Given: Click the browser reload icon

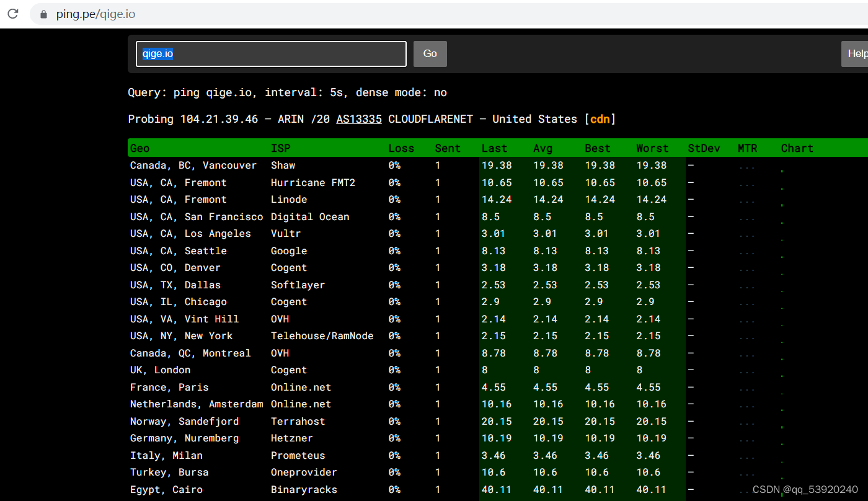Looking at the screenshot, I should tap(12, 14).
